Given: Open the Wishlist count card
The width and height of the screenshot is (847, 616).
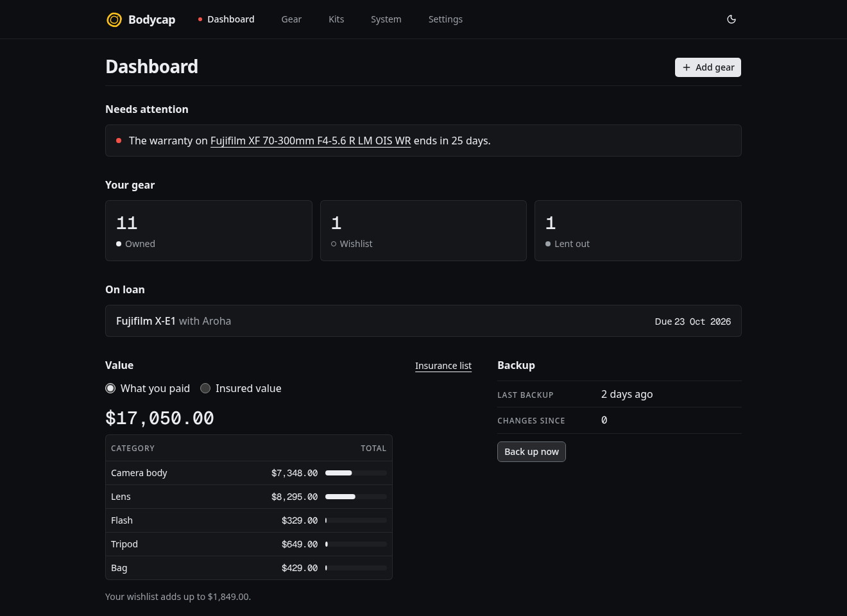Looking at the screenshot, I should (424, 230).
